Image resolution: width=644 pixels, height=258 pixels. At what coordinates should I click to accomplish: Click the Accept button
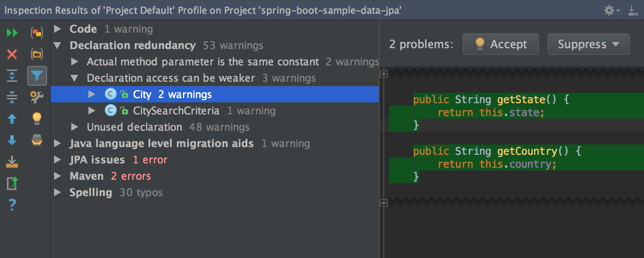(x=501, y=44)
